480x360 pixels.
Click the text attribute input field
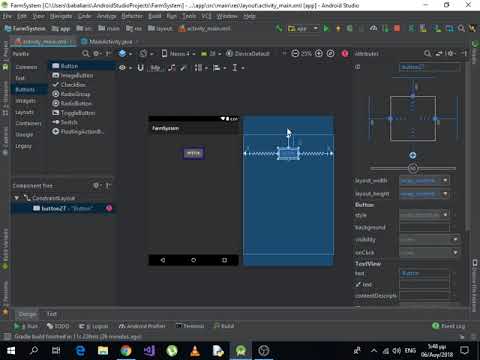(425, 273)
